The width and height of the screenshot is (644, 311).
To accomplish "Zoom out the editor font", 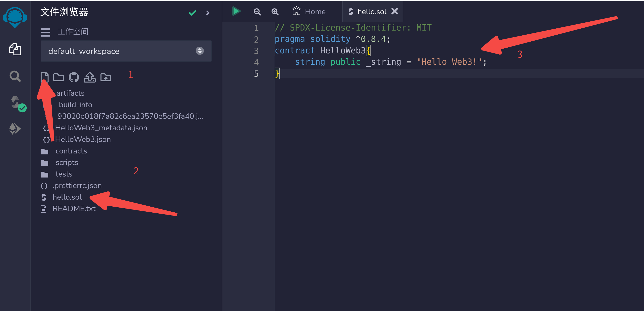I will (257, 12).
